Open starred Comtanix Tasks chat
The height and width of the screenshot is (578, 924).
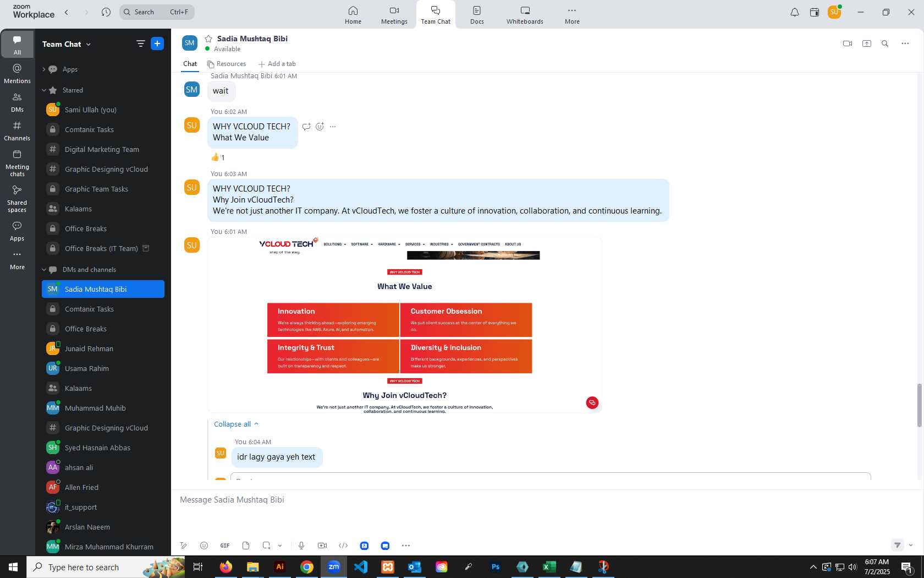pos(103,129)
